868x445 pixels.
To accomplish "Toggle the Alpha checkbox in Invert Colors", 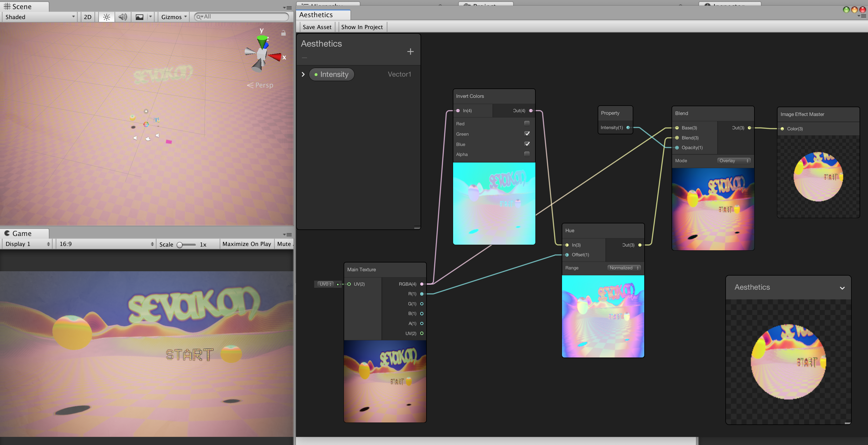I will (x=527, y=154).
